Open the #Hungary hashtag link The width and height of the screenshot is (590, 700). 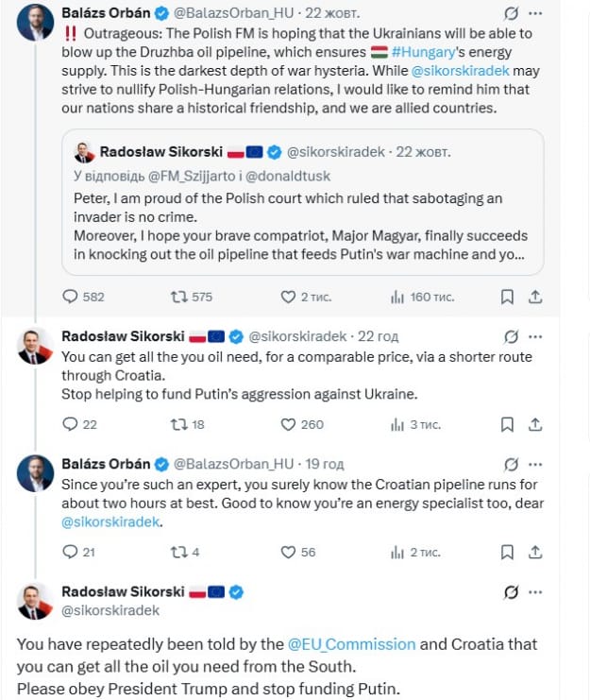coord(426,50)
